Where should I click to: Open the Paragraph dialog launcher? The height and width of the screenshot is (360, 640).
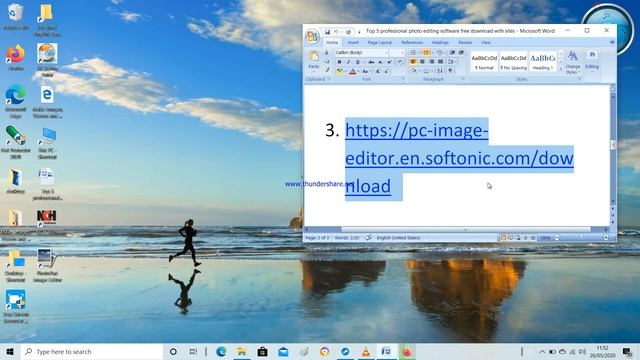pyautogui.click(x=463, y=78)
